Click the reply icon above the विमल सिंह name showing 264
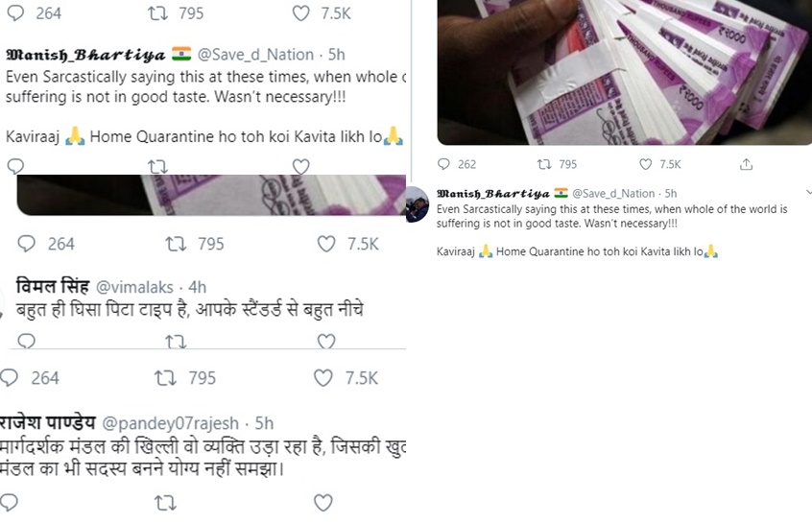 pyautogui.click(x=27, y=244)
